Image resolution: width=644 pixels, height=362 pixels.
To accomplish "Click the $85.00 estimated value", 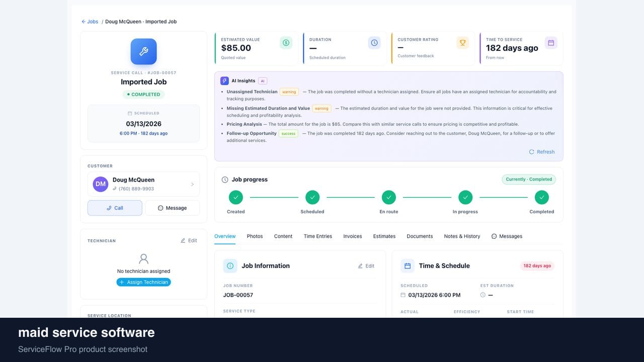I will point(236,48).
